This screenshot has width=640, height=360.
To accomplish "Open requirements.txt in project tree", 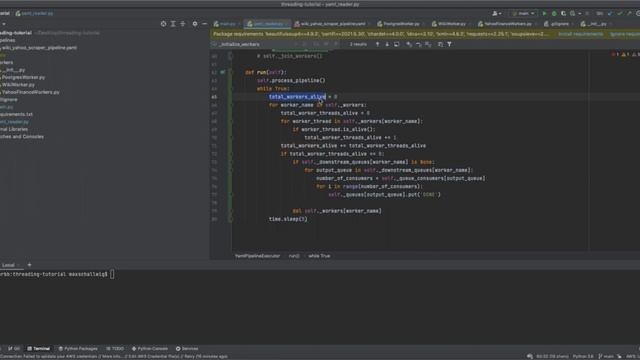I will click(x=16, y=114).
